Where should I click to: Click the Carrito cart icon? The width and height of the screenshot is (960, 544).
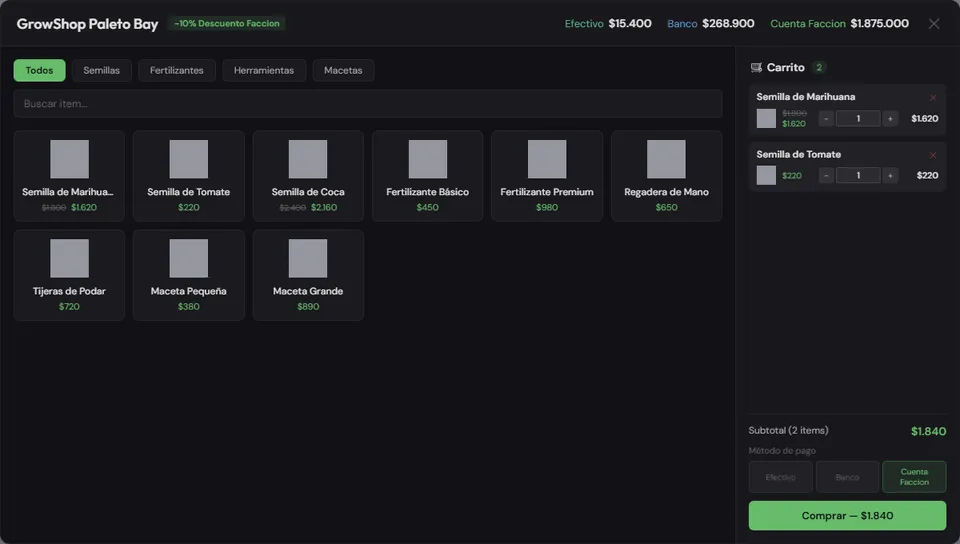(x=756, y=67)
